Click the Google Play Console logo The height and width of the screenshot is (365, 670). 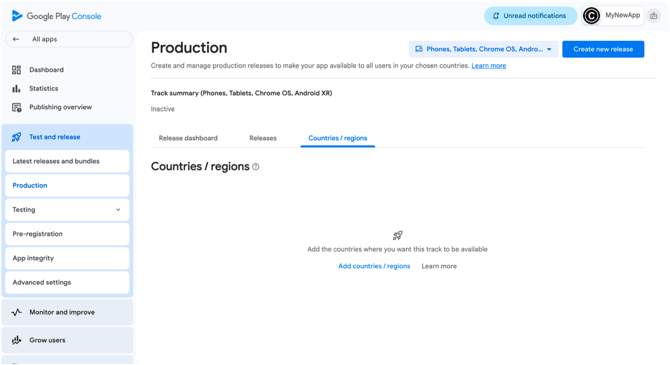56,16
